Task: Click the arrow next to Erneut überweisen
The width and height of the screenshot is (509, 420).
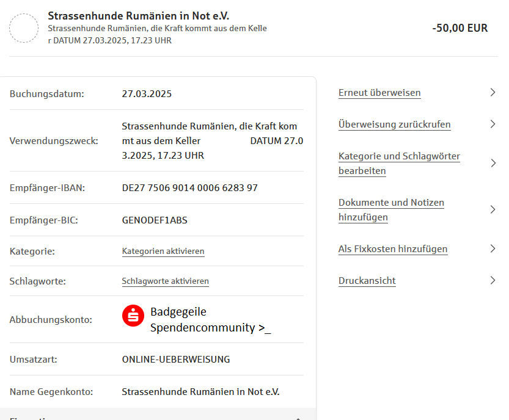Action: click(x=493, y=92)
